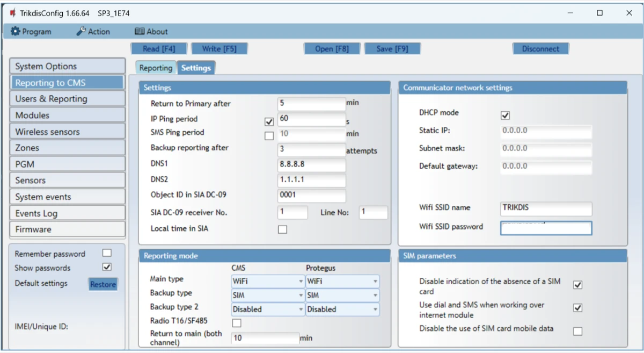Click the Wifi SSID name field
The image size is (644, 353).
point(546,208)
